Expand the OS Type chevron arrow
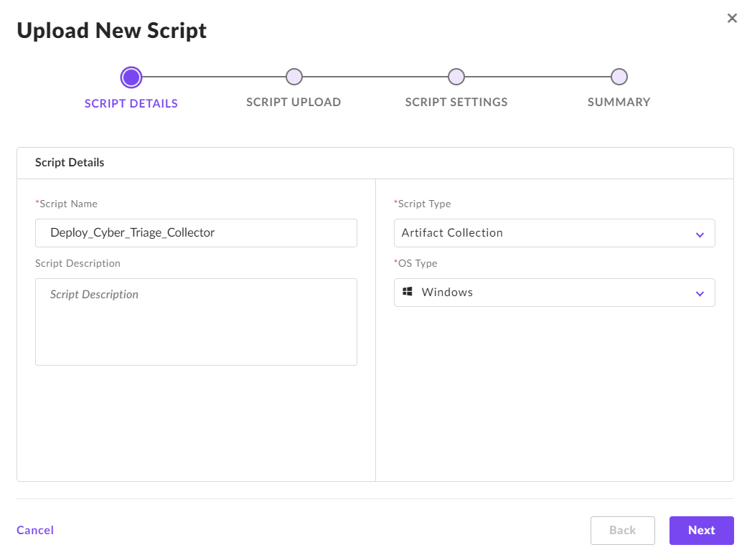Viewport: 747px width, 560px height. pos(700,294)
